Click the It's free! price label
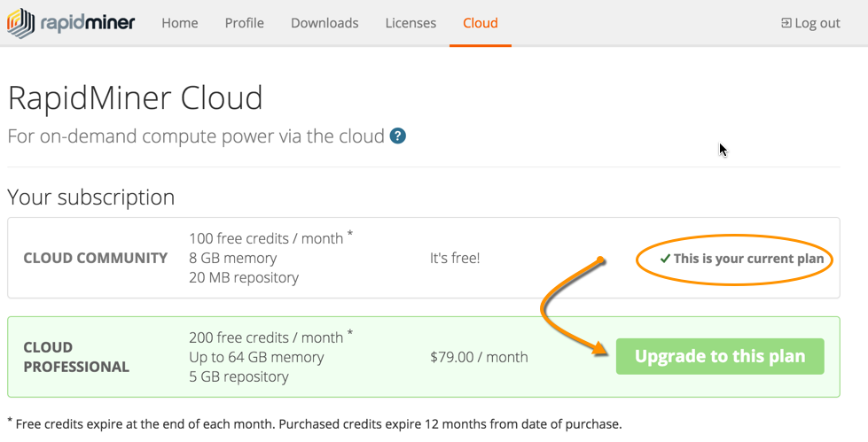Viewport: 868px width, 442px height. coord(455,258)
